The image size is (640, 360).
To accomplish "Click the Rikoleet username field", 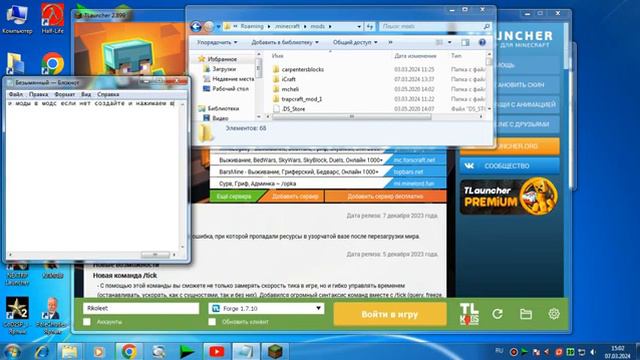I will click(x=141, y=308).
